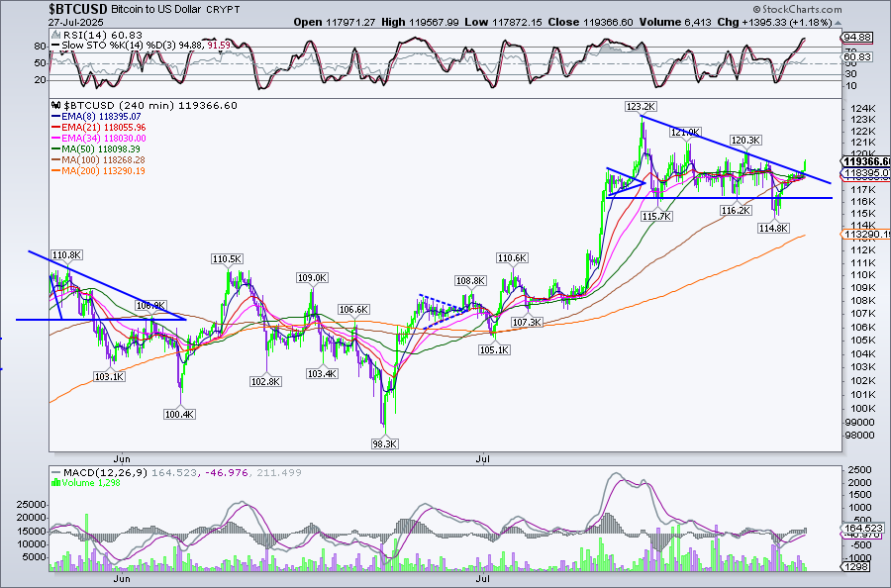
Task: Click the 114.8K swing low label
Action: click(x=773, y=229)
